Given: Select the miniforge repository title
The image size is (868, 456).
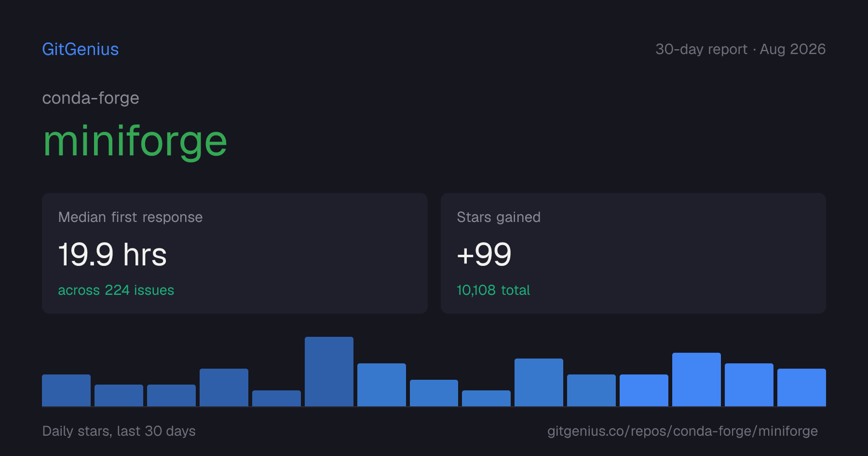Looking at the screenshot, I should pyautogui.click(x=135, y=141).
